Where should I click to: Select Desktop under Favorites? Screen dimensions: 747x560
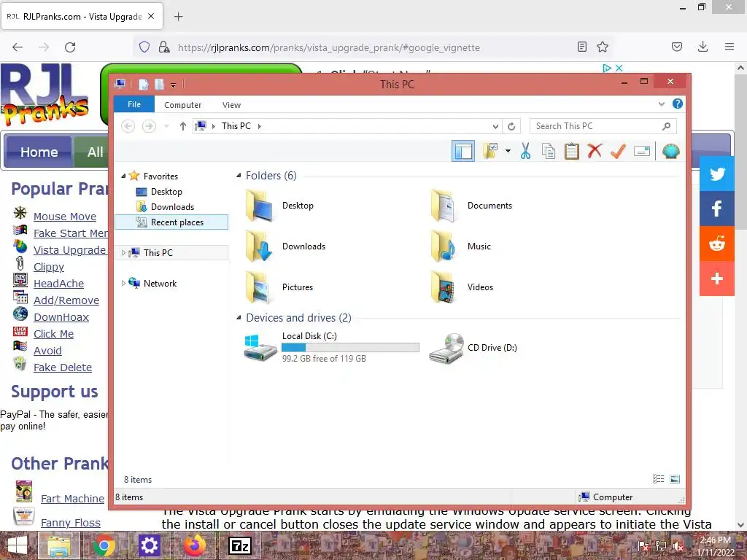point(166,192)
